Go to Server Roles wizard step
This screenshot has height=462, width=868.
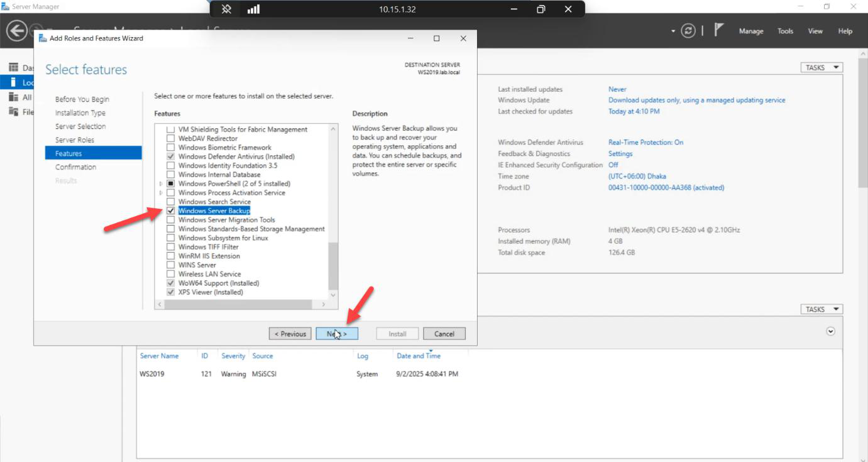click(x=75, y=140)
